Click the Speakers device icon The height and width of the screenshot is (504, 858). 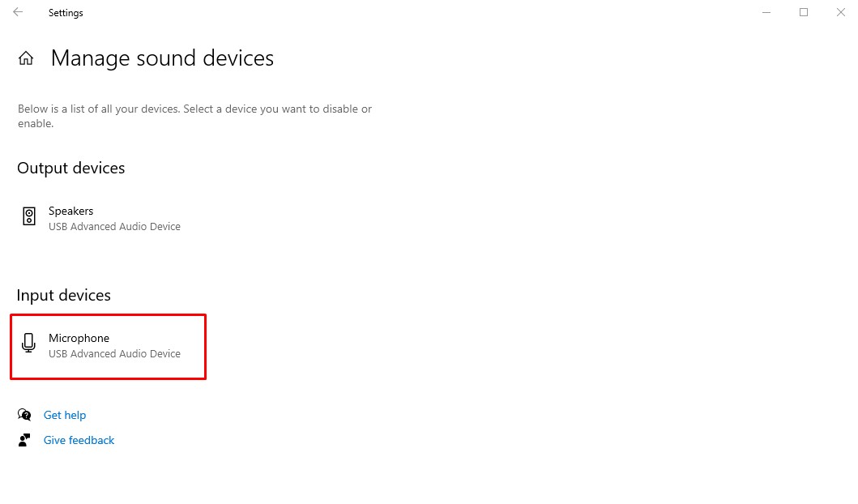click(28, 216)
